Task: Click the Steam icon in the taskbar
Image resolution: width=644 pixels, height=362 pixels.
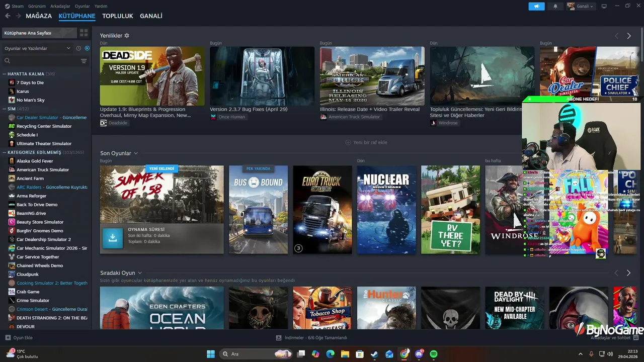Action: 375,354
